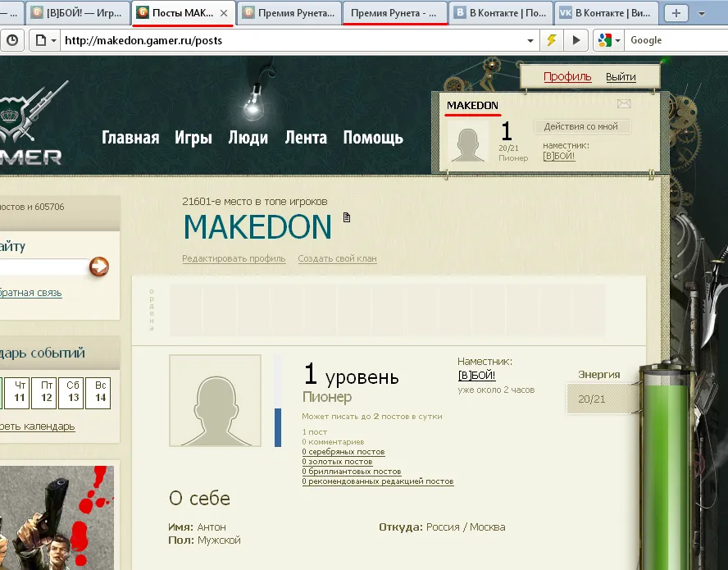Open the page icon dropdown in address bar

pos(44,40)
